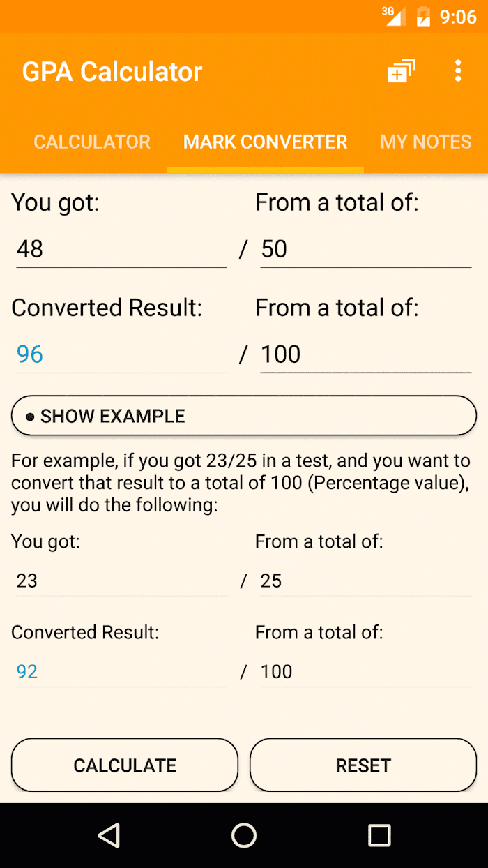Open the My Notes tab
Viewport: 488px width, 868px height.
pos(426,142)
